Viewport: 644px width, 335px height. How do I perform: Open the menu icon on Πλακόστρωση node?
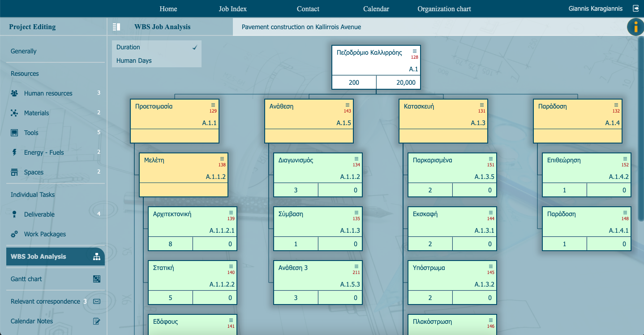491,320
